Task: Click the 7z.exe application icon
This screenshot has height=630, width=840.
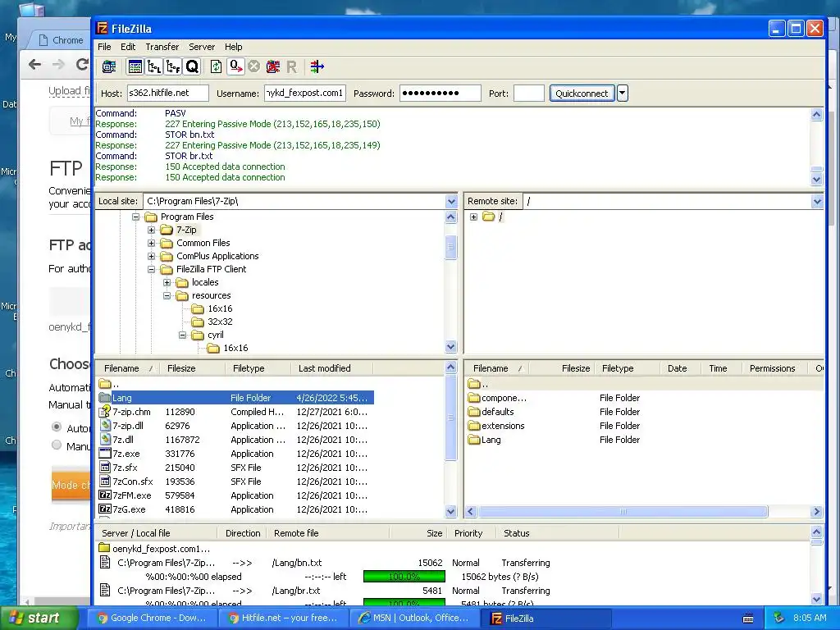Action: 105,453
